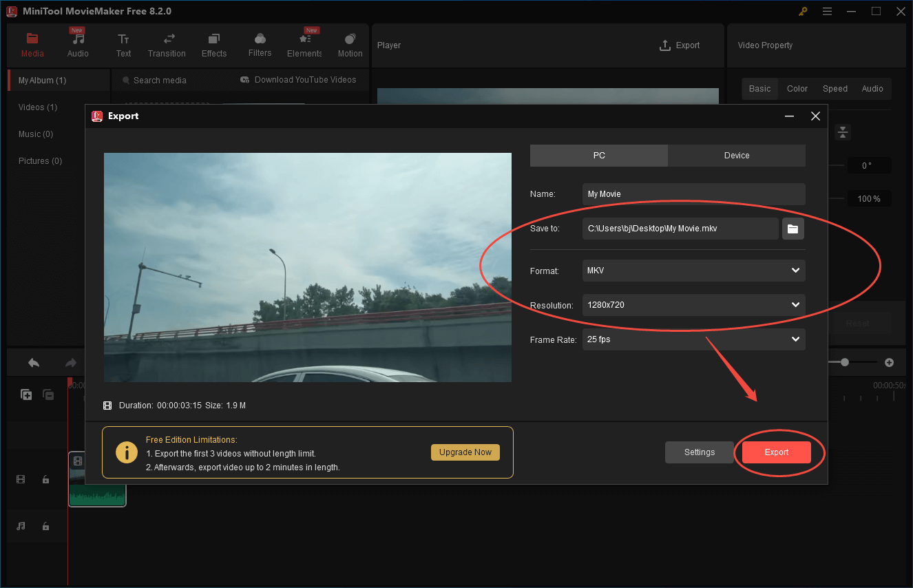Select the Basic property tab
Viewport: 913px width, 588px height.
pos(760,89)
